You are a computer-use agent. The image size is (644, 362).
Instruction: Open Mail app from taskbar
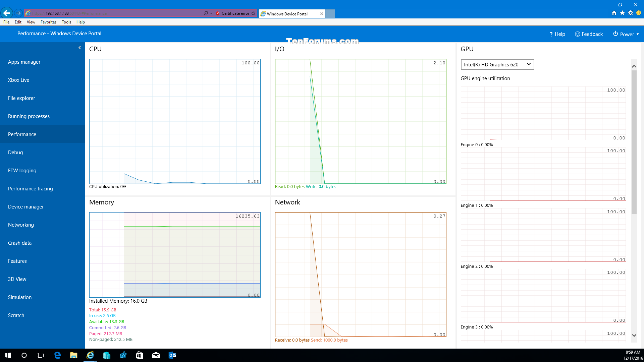[x=156, y=355]
